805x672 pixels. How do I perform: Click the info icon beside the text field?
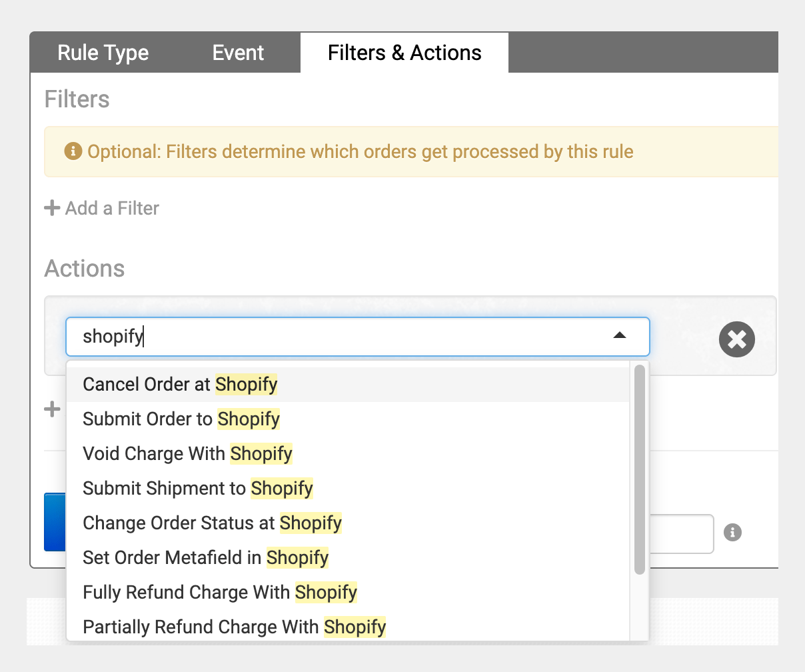click(732, 533)
